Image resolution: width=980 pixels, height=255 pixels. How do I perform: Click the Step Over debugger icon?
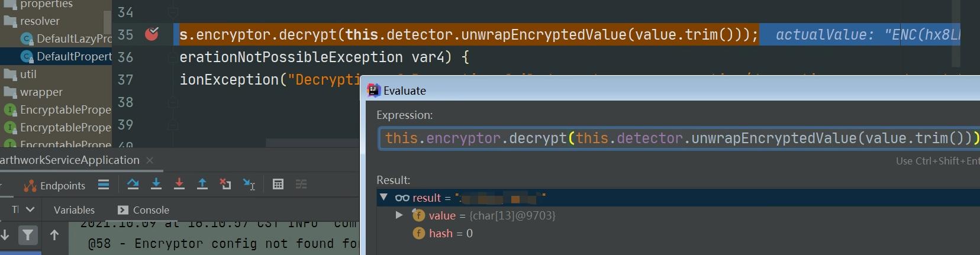[133, 185]
